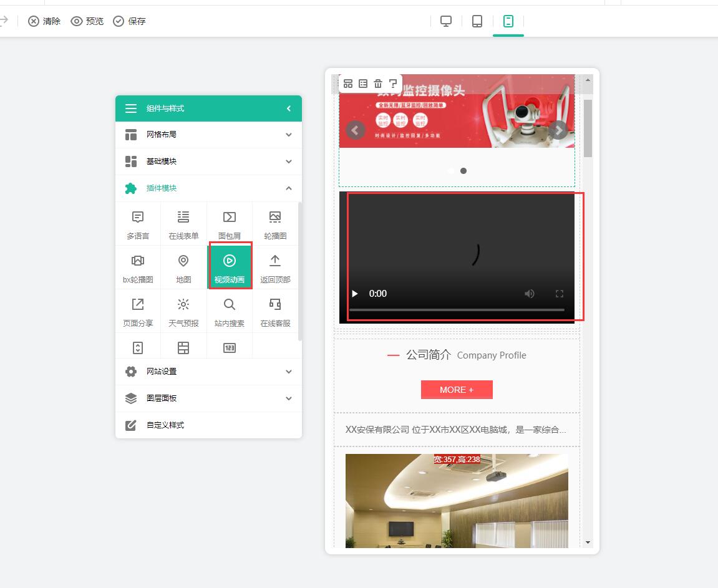Choose the 页面分享 page share module
Image resolution: width=718 pixels, height=588 pixels.
(138, 311)
